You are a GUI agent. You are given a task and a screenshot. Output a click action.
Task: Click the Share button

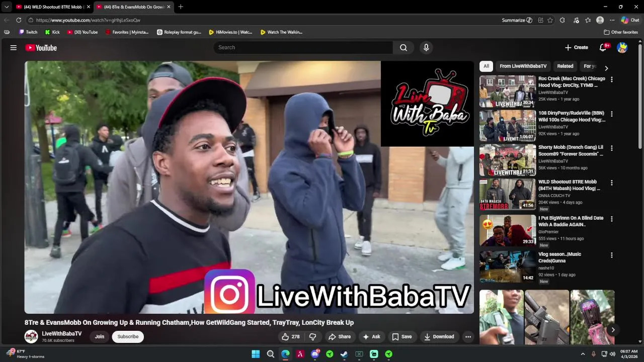[340, 337]
